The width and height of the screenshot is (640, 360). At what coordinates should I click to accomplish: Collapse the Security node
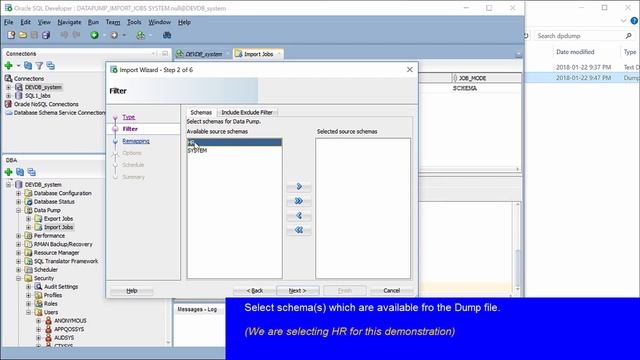18,278
